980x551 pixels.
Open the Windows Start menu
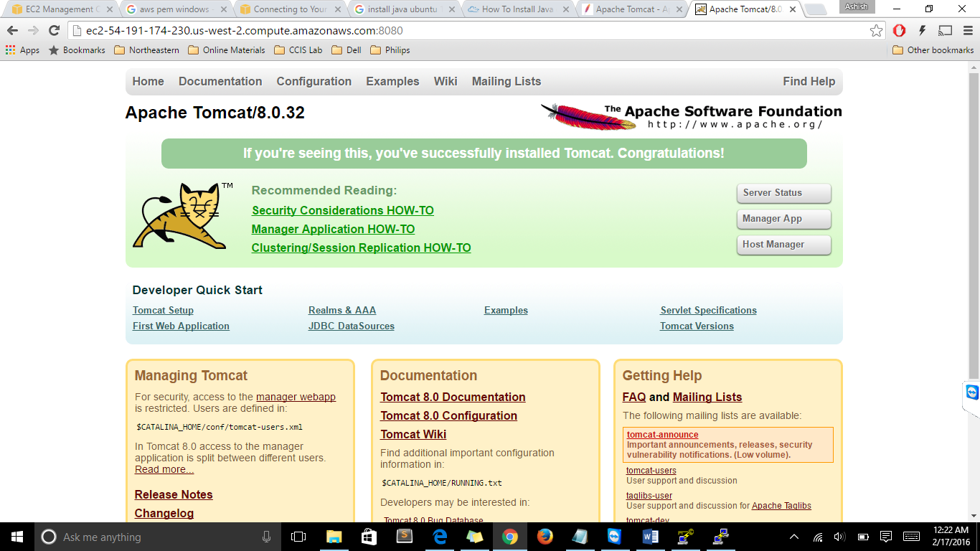[x=17, y=537]
